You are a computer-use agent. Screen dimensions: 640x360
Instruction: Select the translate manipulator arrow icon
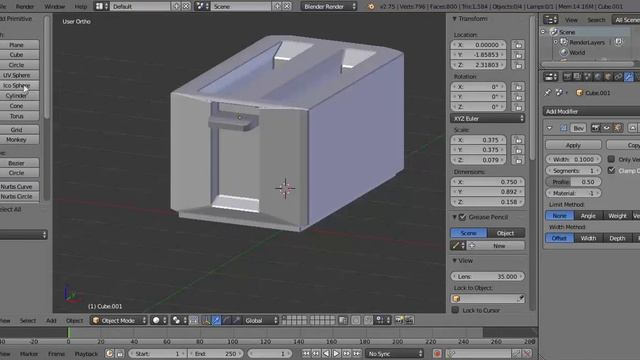(216, 320)
